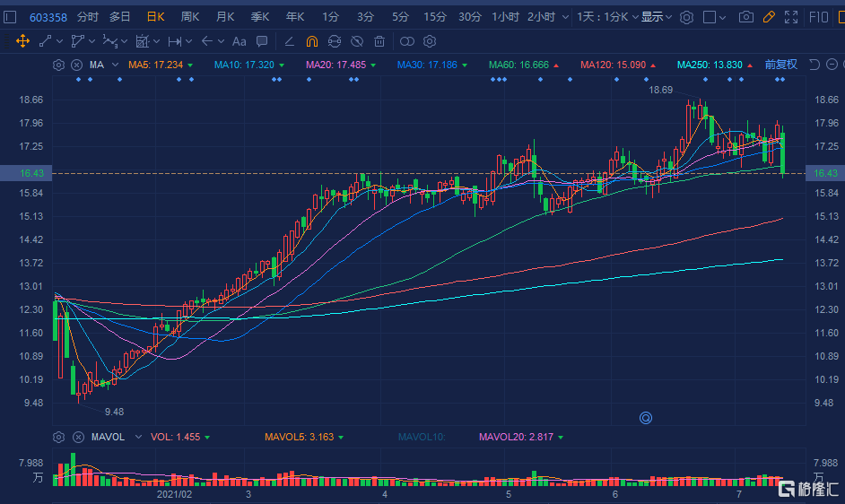Toggle hide all drawings eye icon

(357, 41)
